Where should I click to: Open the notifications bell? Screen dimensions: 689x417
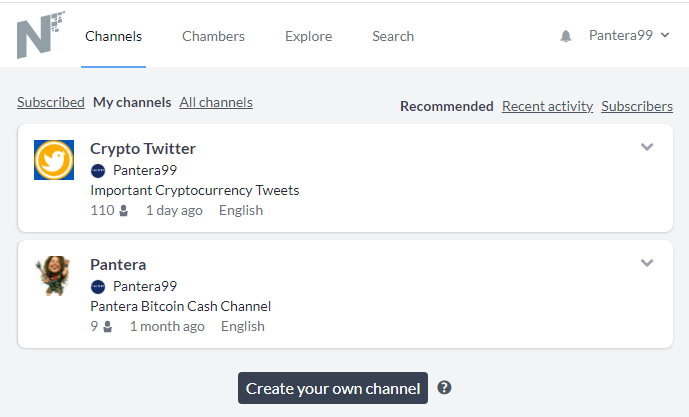566,36
